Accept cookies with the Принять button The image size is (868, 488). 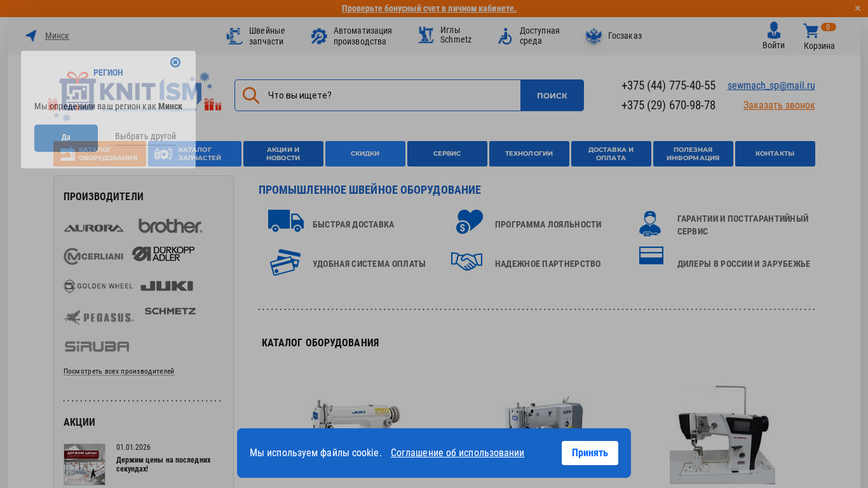pos(590,453)
